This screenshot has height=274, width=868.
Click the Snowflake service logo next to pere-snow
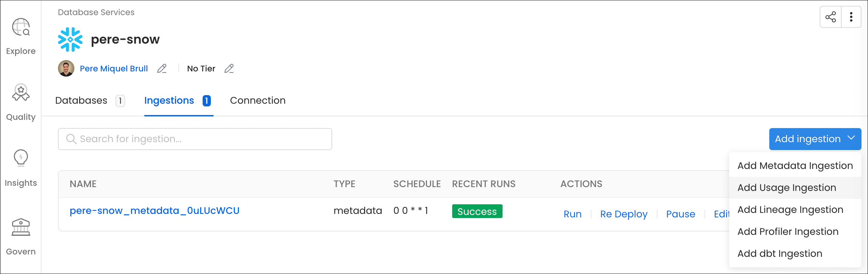[70, 39]
